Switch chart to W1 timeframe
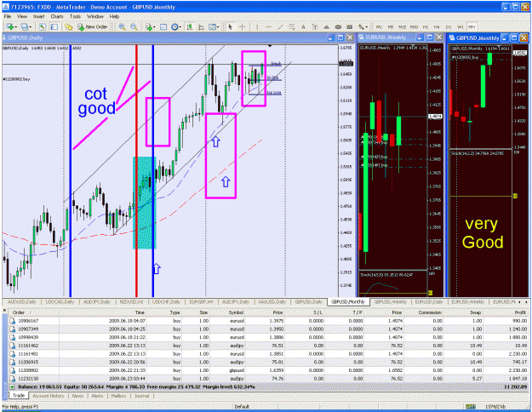This screenshot has height=412, width=532. pyautogui.click(x=460, y=26)
